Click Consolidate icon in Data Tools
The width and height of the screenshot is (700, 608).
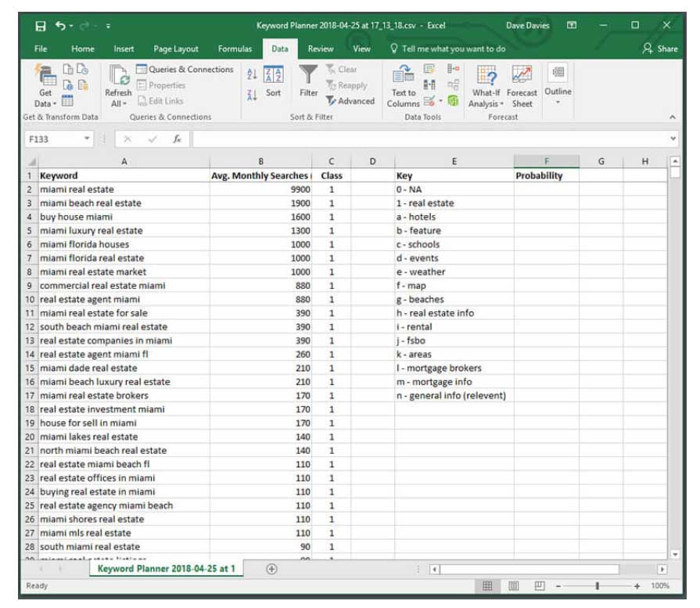coord(453,69)
